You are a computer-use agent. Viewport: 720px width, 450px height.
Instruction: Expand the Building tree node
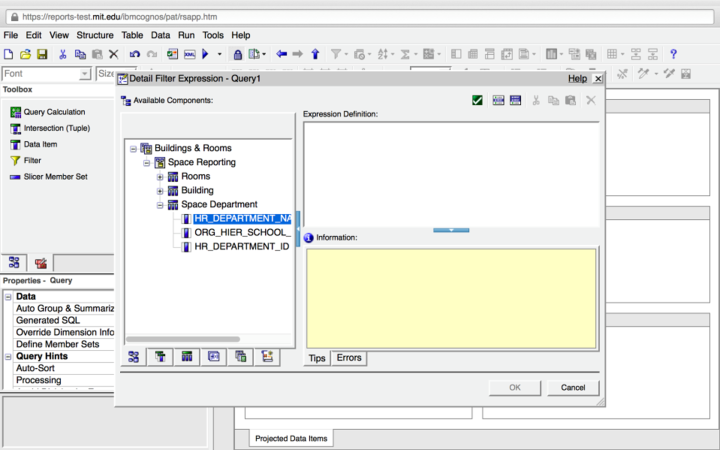click(160, 190)
